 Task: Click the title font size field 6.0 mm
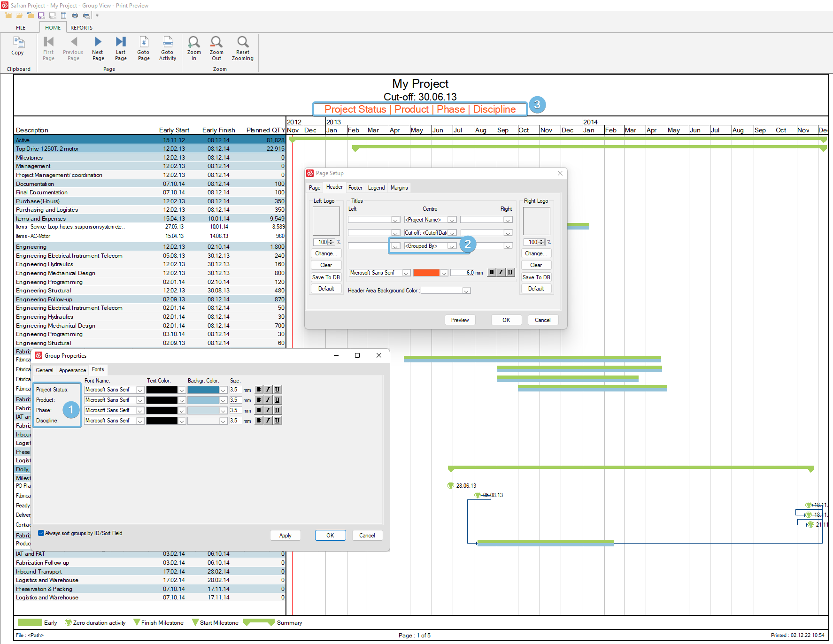click(x=463, y=273)
